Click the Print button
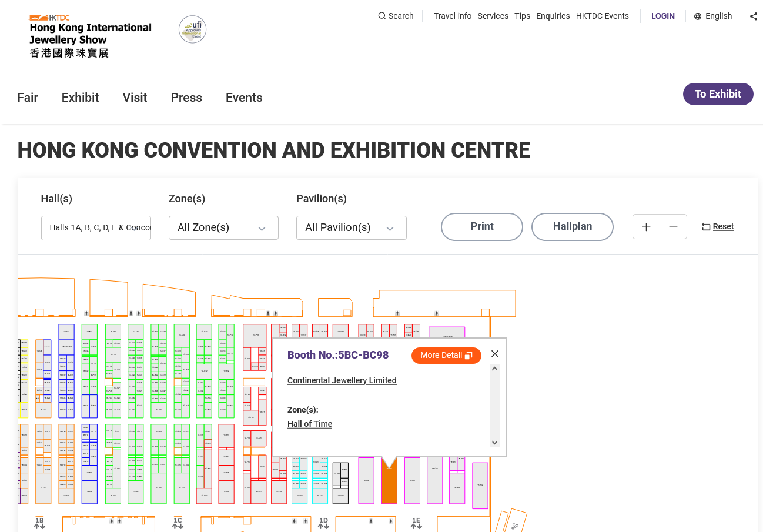The height and width of the screenshot is (532, 763). click(x=482, y=227)
